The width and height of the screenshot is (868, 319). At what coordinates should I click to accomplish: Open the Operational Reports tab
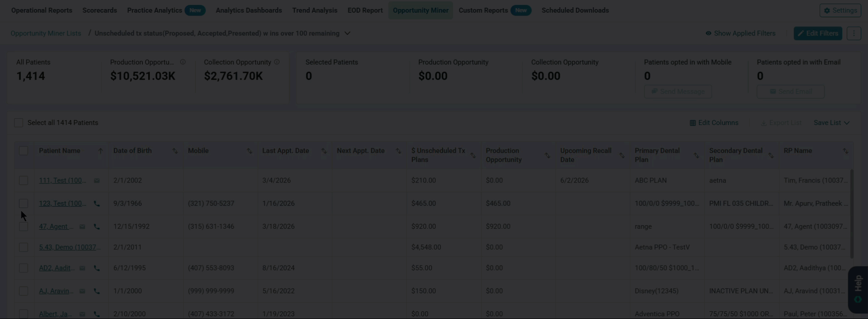coord(42,10)
